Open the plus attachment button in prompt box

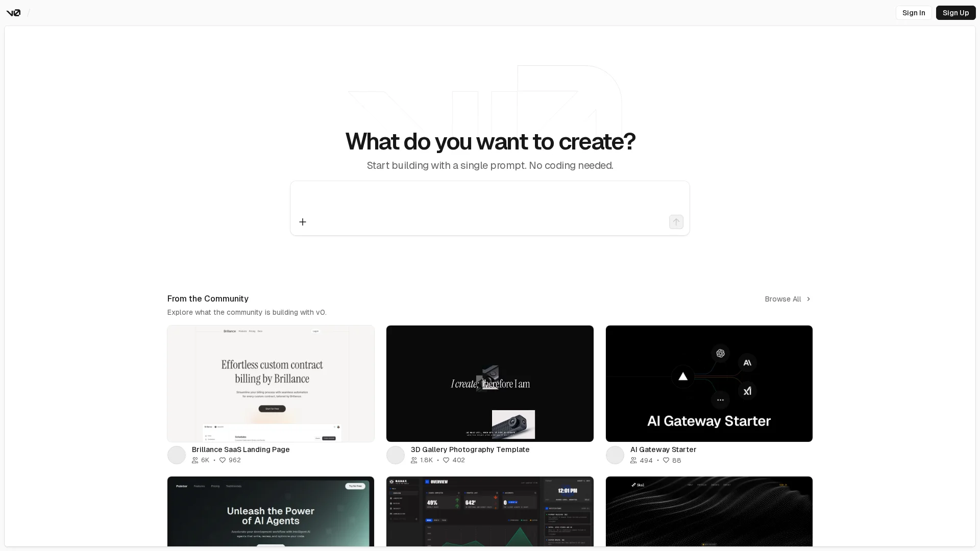tap(303, 222)
